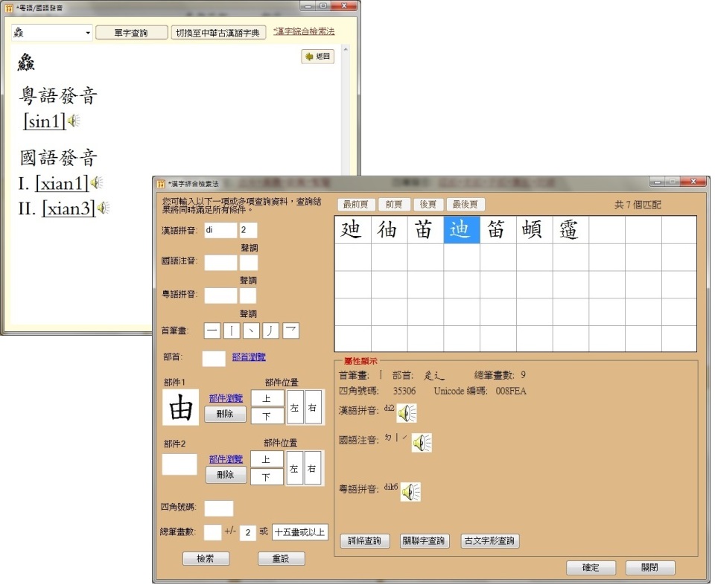The height and width of the screenshot is (588, 715).
Task: Click speaker icon beside 國語注音 reading
Action: click(x=422, y=443)
